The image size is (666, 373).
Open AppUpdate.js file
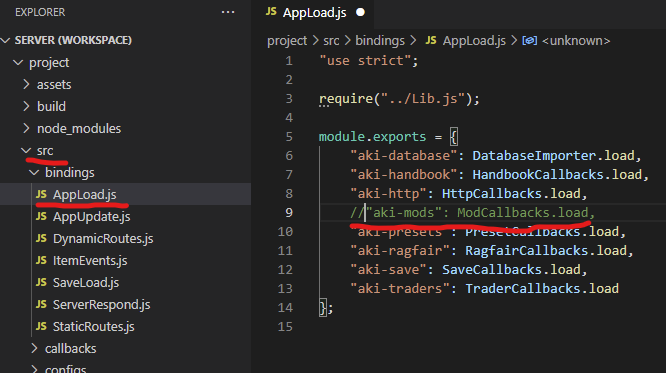91,217
